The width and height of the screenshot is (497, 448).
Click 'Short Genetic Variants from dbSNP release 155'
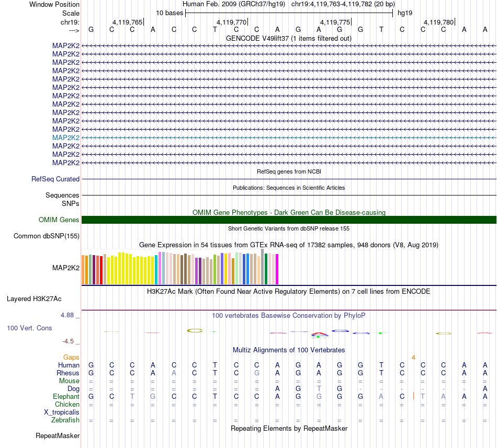coord(289,228)
